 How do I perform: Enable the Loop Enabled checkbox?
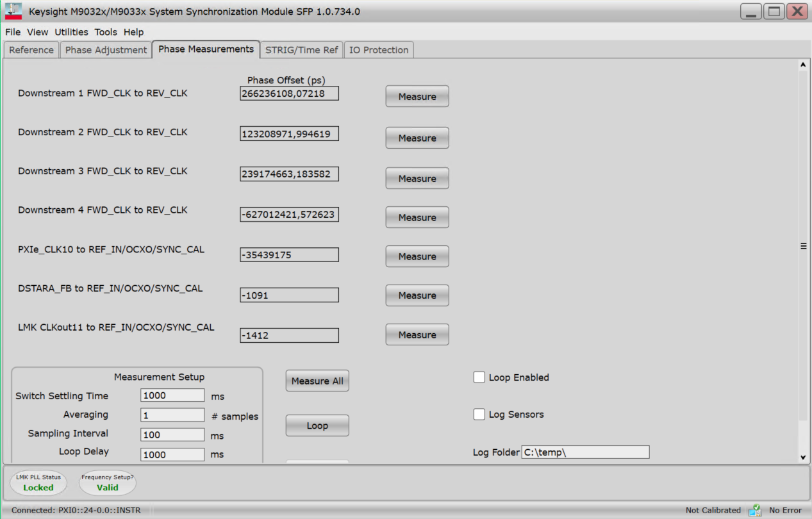pyautogui.click(x=479, y=377)
